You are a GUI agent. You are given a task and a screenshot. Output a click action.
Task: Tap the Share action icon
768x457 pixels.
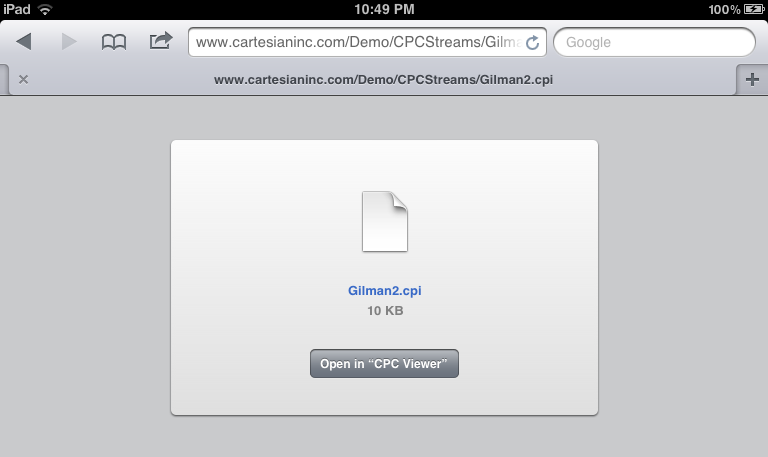[x=161, y=41]
